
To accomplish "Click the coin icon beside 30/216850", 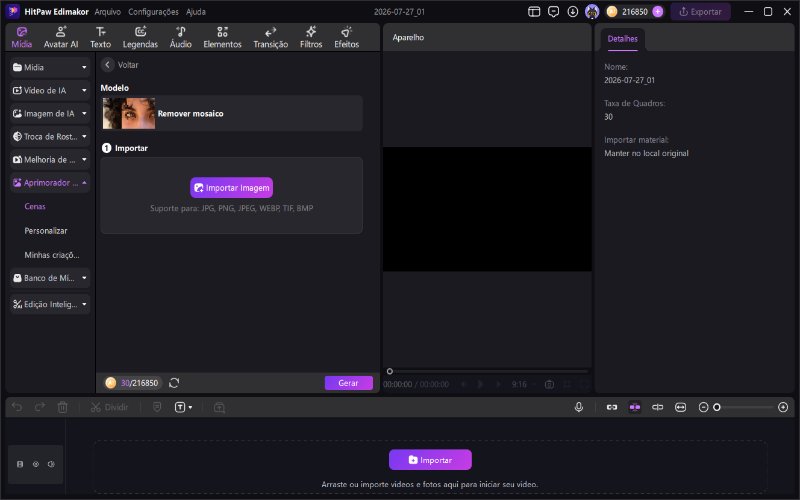I will (x=111, y=383).
